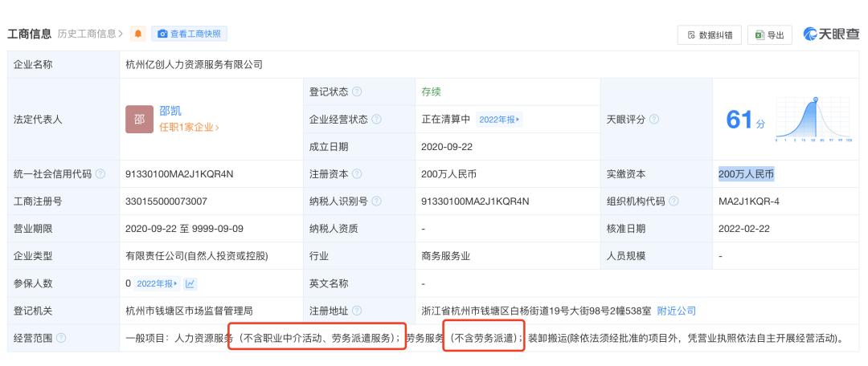Click help icon next to 企业经营状态
Image resolution: width=868 pixels, height=366 pixels.
tap(376, 120)
